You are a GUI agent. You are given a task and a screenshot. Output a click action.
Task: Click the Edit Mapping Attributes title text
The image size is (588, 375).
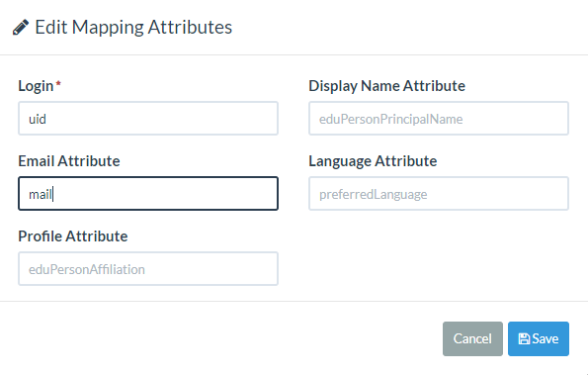tap(133, 28)
